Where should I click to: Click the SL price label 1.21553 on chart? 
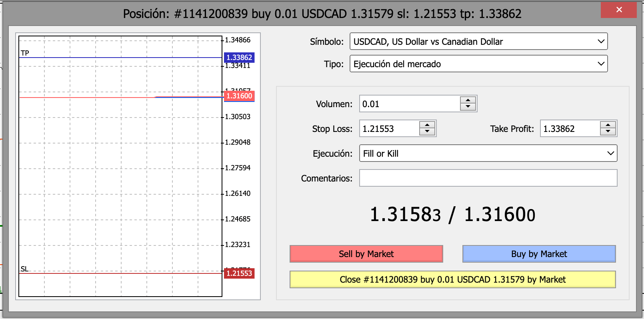239,273
